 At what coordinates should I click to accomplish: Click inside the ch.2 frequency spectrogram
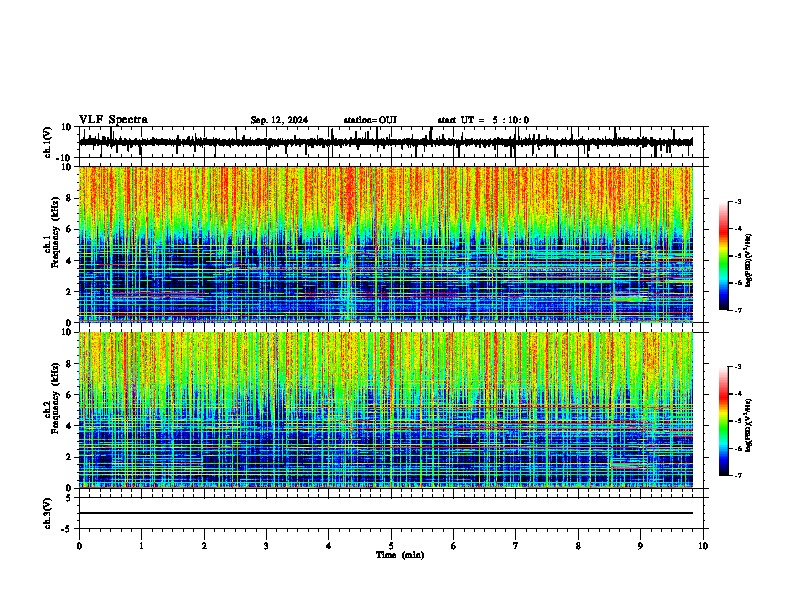click(386, 410)
